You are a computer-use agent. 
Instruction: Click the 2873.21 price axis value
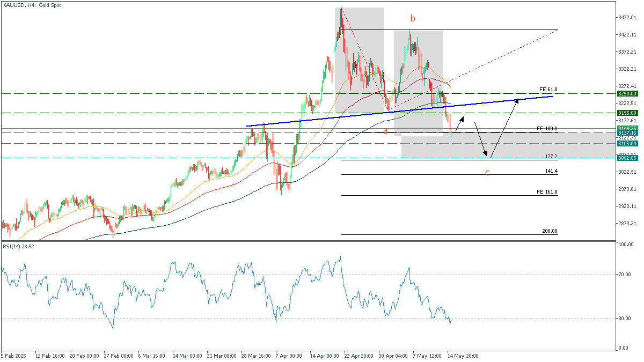click(627, 223)
